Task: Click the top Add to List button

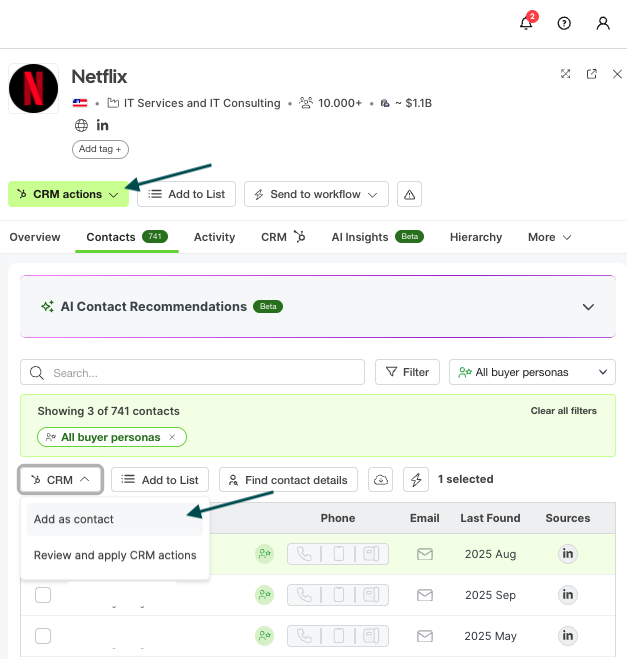Action: coord(187,194)
